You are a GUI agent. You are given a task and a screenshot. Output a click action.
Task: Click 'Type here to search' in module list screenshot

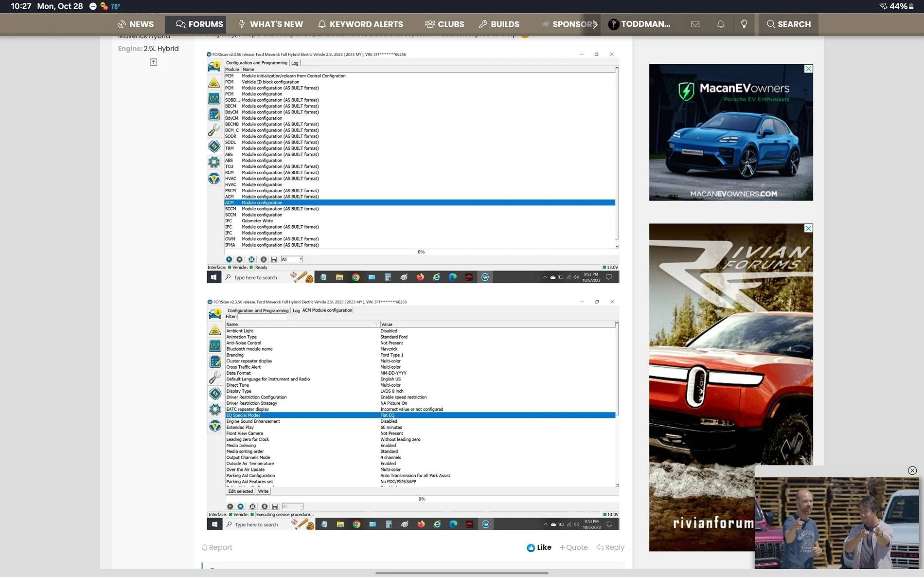255,278
